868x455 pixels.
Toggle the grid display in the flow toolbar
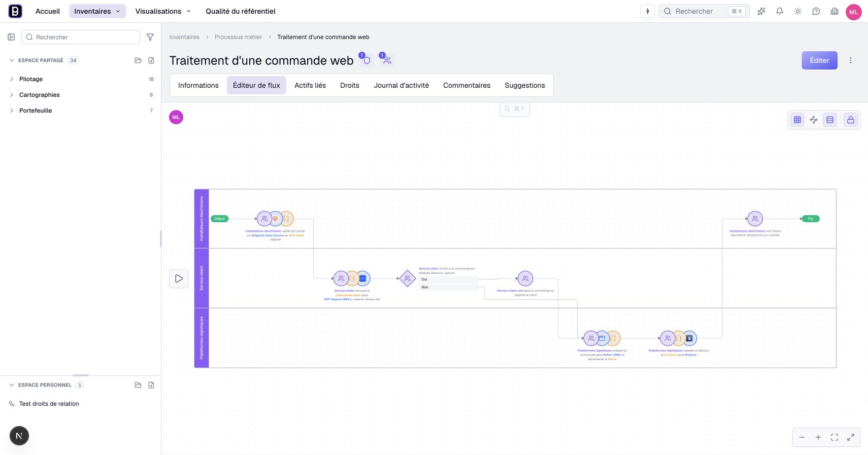pos(797,120)
